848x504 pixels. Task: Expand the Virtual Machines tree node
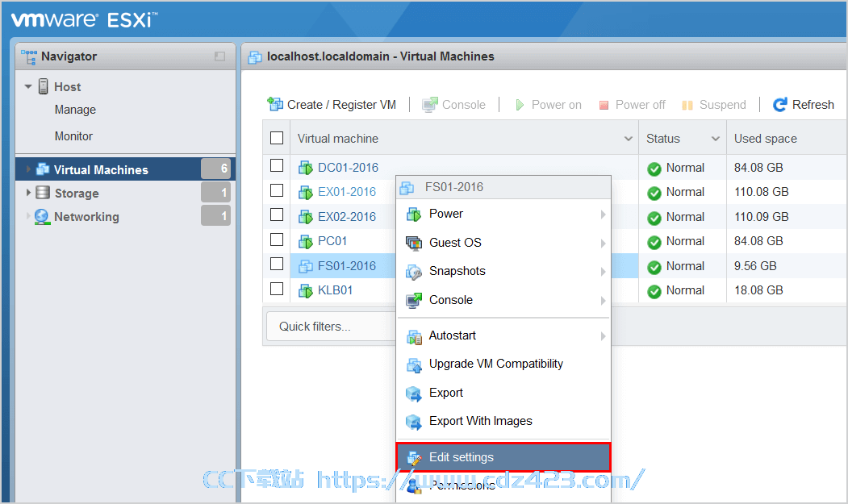click(28, 169)
